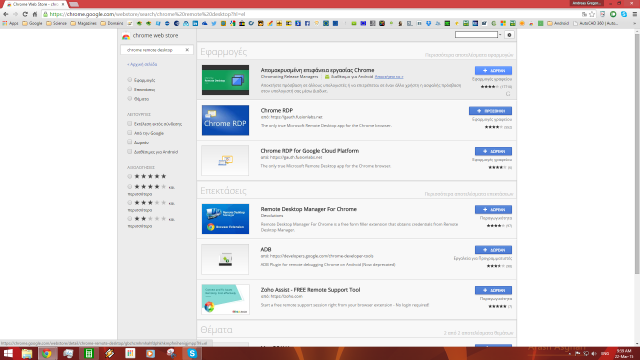Check the 'Δωρεάν' filter
This screenshot has width=640, height=360.
coord(129,142)
